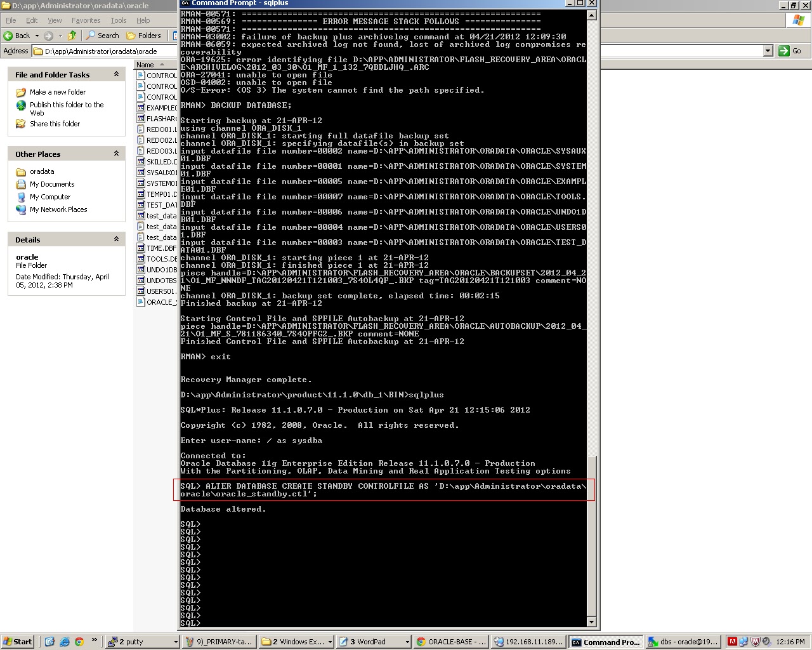Click the Command Prompt scrollbar down arrow
Screen dimensions: 812x650
coord(591,622)
